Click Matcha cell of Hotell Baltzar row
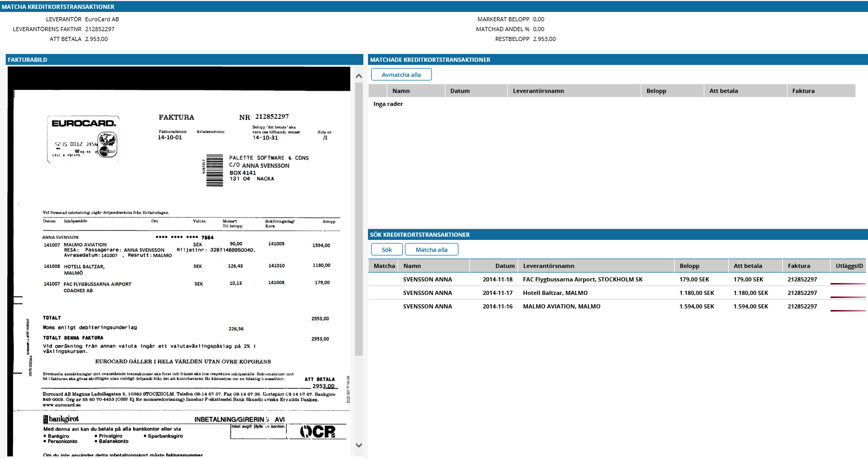This screenshot has height=459, width=868. (384, 293)
